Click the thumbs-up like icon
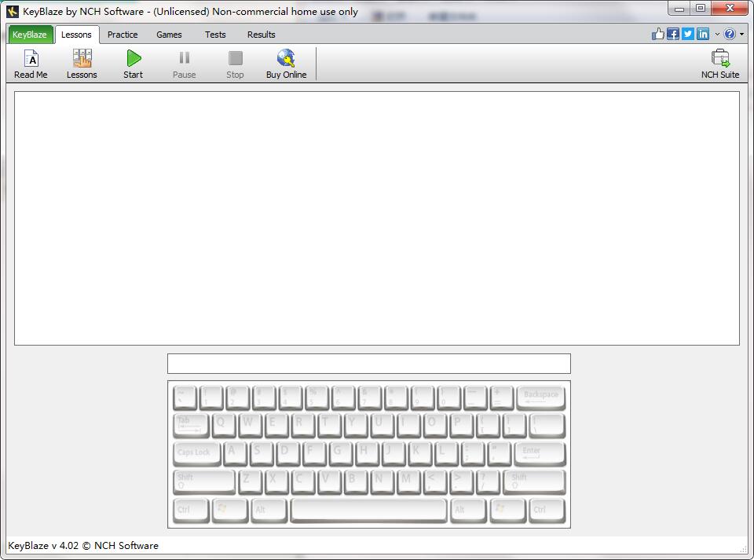The image size is (754, 560). (658, 34)
